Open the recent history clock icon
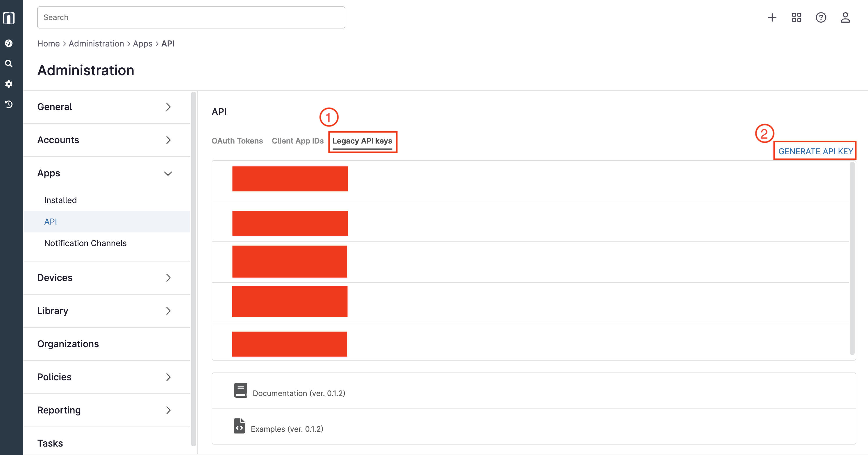Image resolution: width=868 pixels, height=455 pixels. (x=9, y=104)
